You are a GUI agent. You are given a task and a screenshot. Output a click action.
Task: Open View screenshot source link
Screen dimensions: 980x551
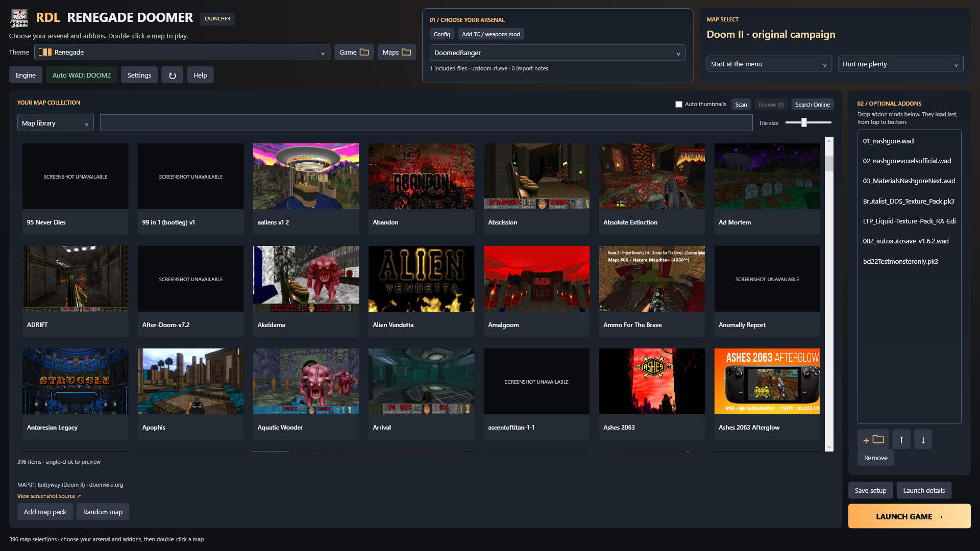point(49,496)
